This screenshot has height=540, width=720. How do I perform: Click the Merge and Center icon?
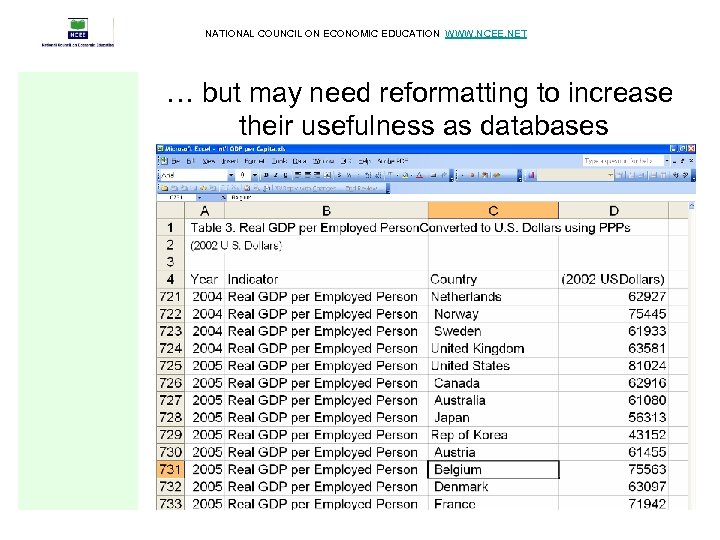point(327,174)
